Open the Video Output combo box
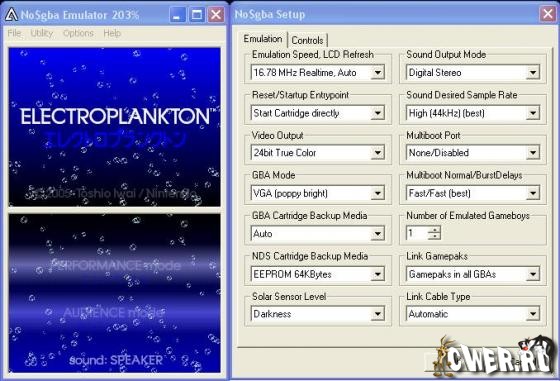 pos(318,153)
